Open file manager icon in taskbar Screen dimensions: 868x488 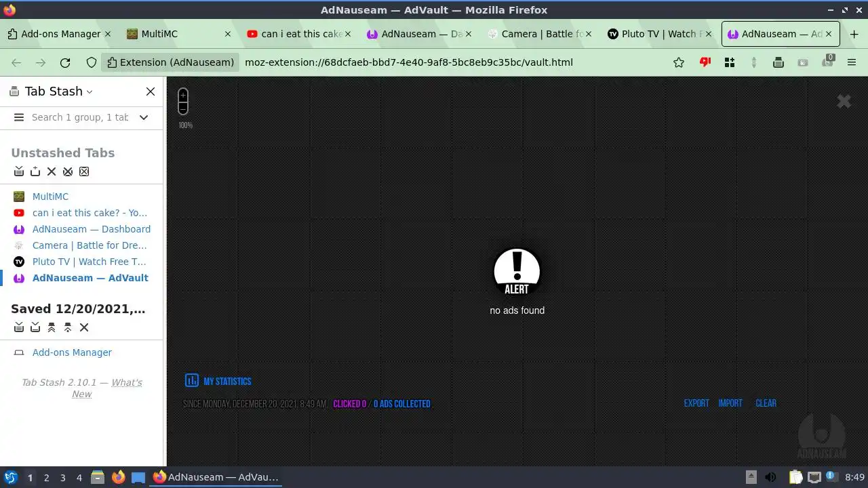click(98, 477)
